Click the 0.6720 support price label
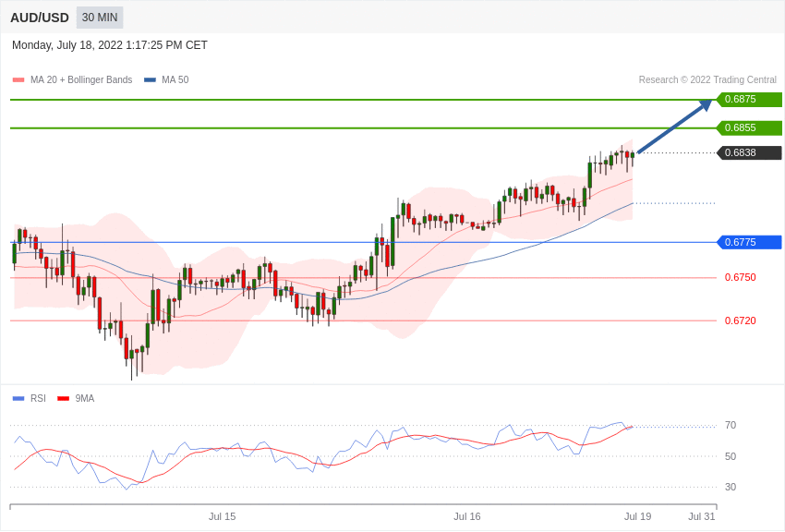 point(741,320)
